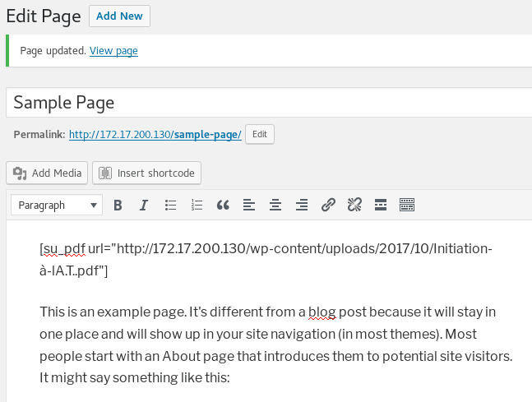Click the permalink Edit button
Screen dimensions: 532x402
pyautogui.click(x=260, y=134)
